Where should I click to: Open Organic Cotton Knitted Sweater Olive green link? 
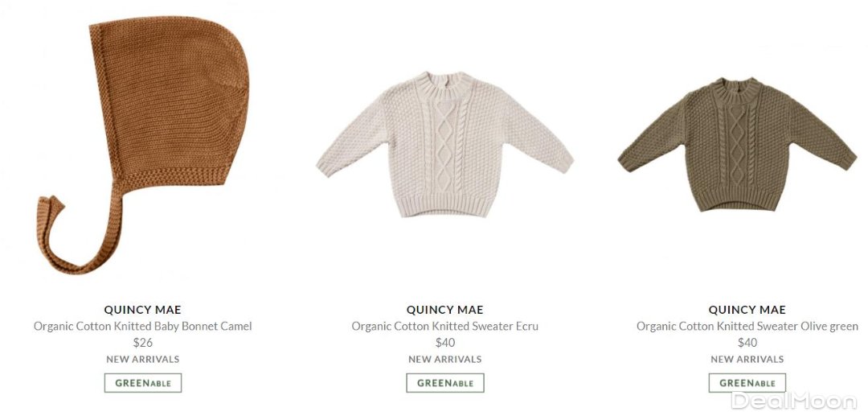[747, 327]
